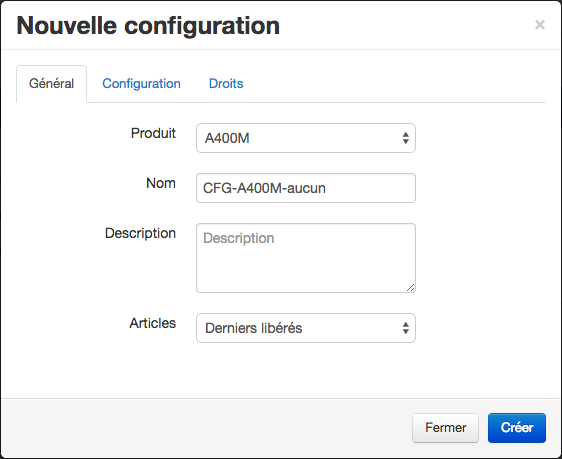Click inside the Description text area
562x459 pixels.
click(x=306, y=258)
